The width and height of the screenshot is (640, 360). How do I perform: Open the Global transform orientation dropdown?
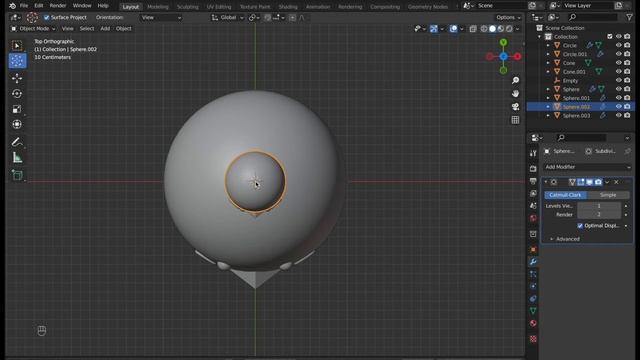(227, 18)
